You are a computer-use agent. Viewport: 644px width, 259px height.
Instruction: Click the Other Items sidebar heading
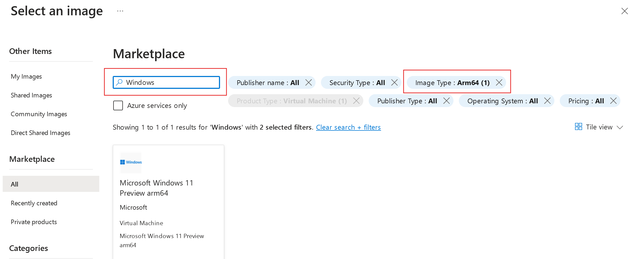click(31, 51)
